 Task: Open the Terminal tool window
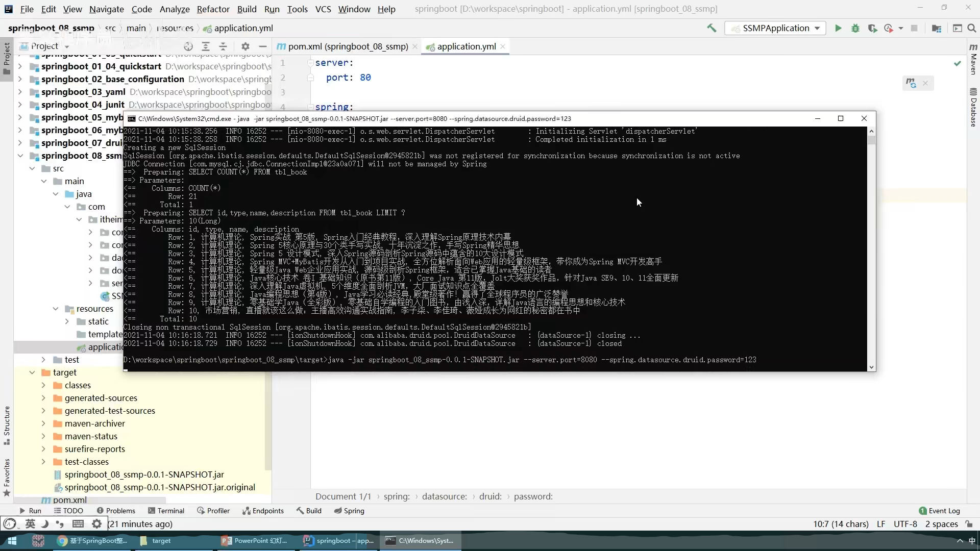pos(166,511)
